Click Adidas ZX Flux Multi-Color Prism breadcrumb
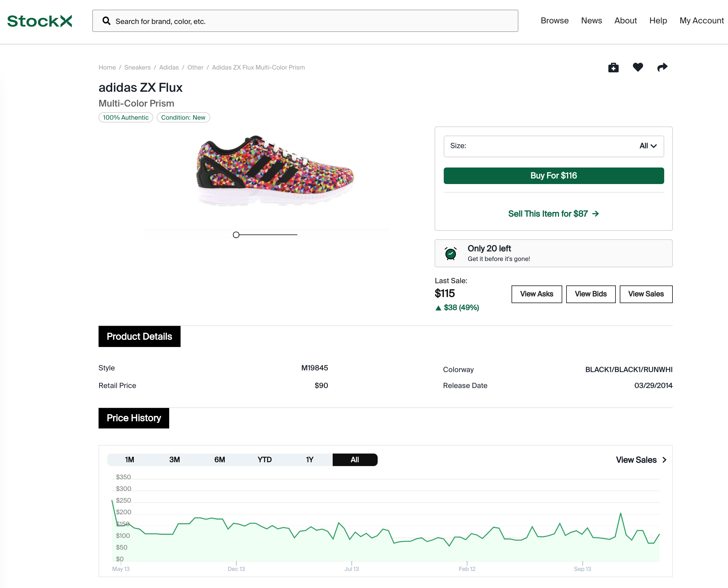The image size is (728, 588). click(x=258, y=68)
